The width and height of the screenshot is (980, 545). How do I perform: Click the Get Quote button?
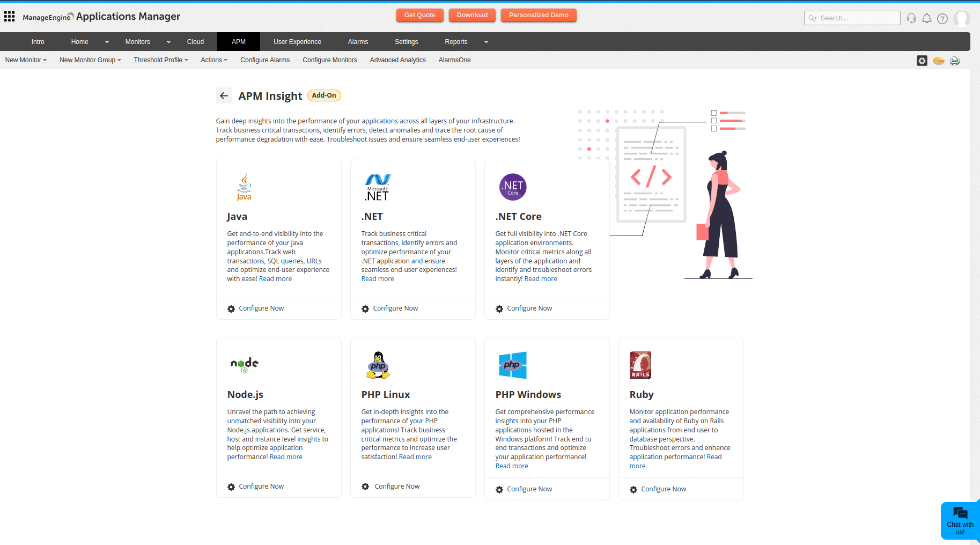pos(420,15)
